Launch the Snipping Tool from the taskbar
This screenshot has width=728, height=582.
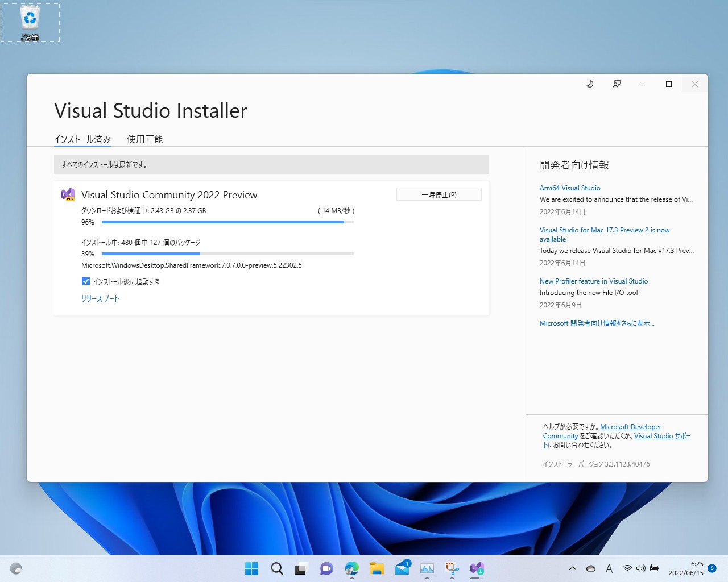[x=452, y=568]
